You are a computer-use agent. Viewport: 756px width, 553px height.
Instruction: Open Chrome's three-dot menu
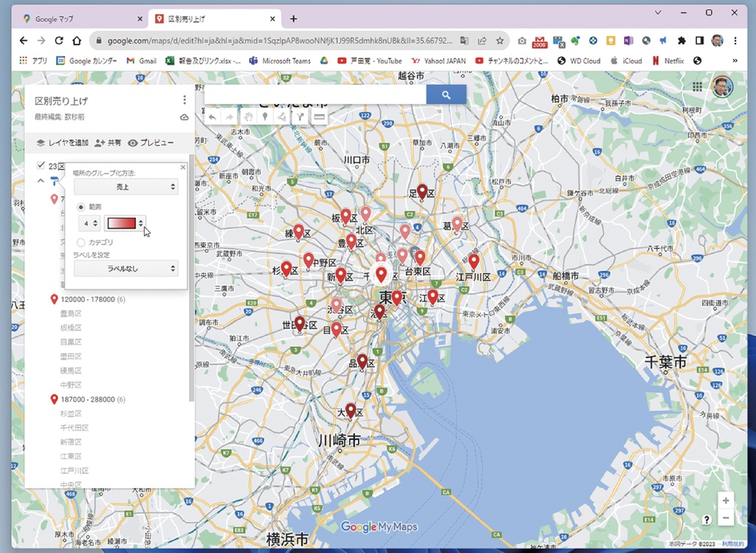(x=735, y=41)
